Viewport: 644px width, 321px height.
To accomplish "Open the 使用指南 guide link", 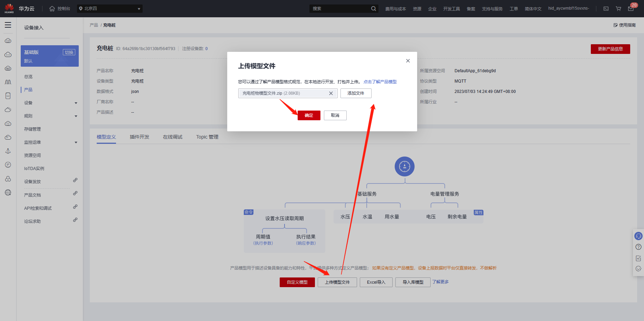I will pyautogui.click(x=625, y=25).
